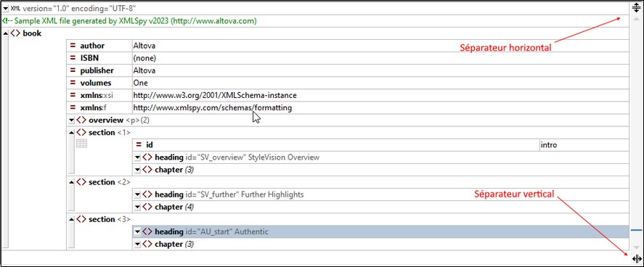Expand chapter (4) under section 2
The image size is (644, 267).
pos(137,207)
